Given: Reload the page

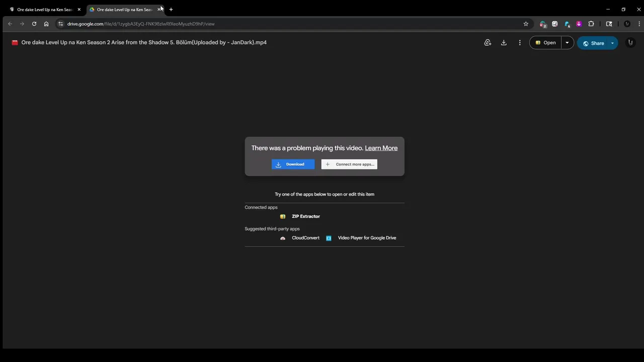Looking at the screenshot, I should [x=34, y=24].
